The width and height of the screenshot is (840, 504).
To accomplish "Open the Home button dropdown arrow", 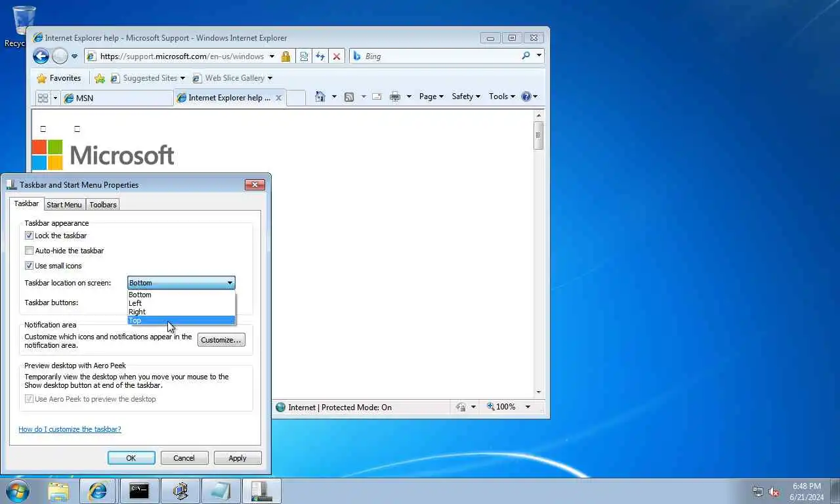I will click(334, 96).
